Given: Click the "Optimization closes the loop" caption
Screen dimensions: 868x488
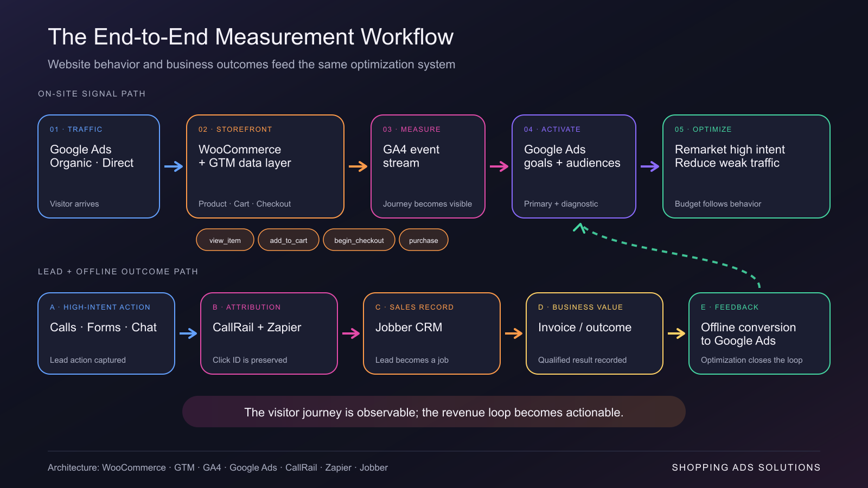Looking at the screenshot, I should point(752,360).
